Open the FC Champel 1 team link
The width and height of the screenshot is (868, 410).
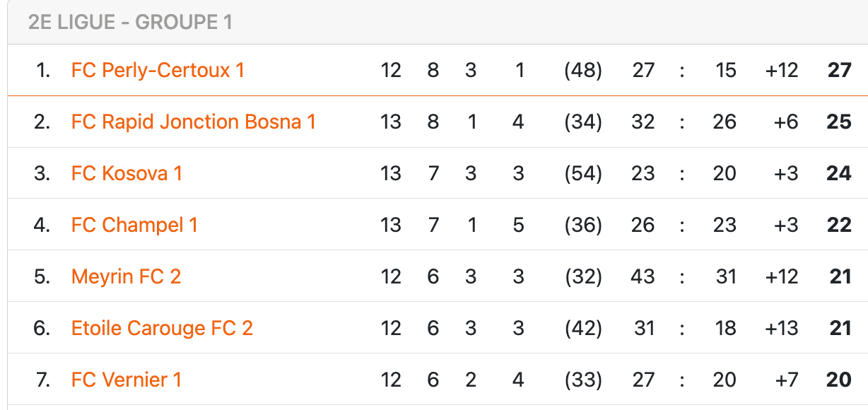pyautogui.click(x=134, y=225)
